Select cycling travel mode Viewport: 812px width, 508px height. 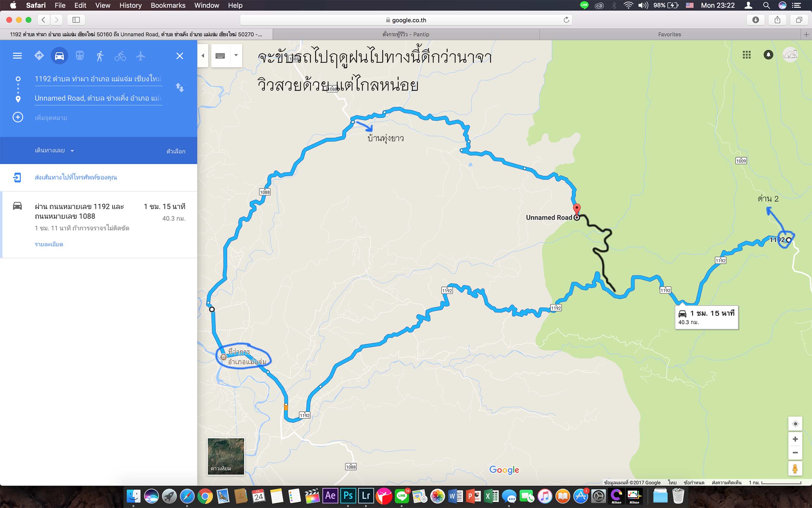click(120, 56)
